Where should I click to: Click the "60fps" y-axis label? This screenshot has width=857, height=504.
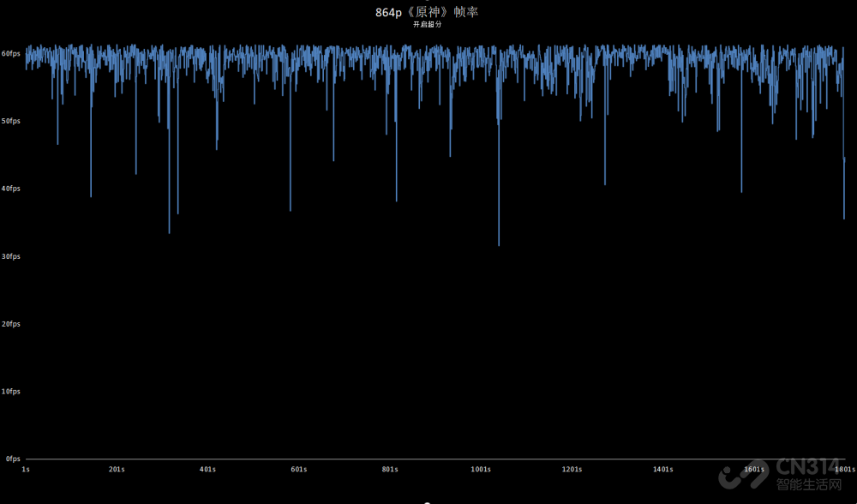[x=11, y=53]
